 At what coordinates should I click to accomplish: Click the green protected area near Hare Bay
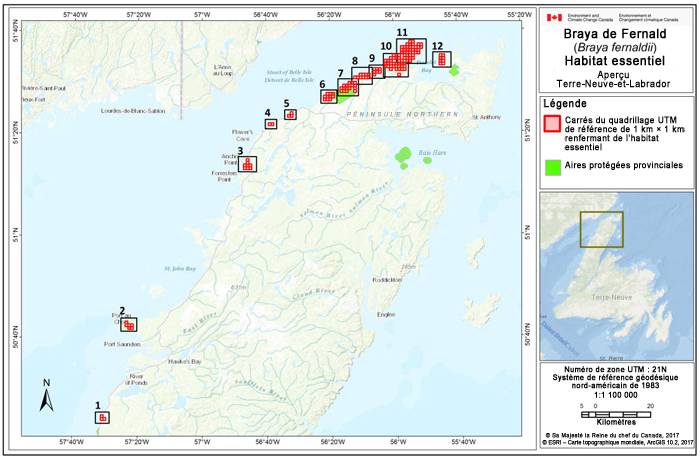pyautogui.click(x=403, y=155)
